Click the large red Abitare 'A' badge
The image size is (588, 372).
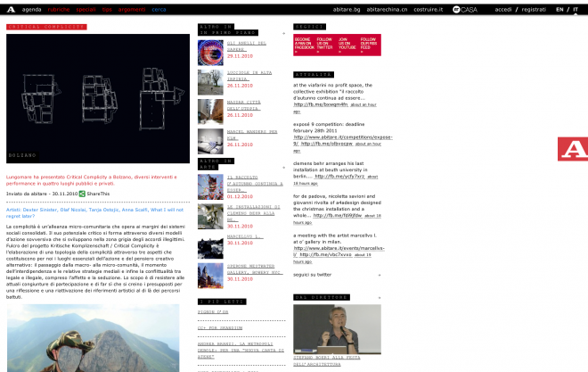(x=572, y=153)
